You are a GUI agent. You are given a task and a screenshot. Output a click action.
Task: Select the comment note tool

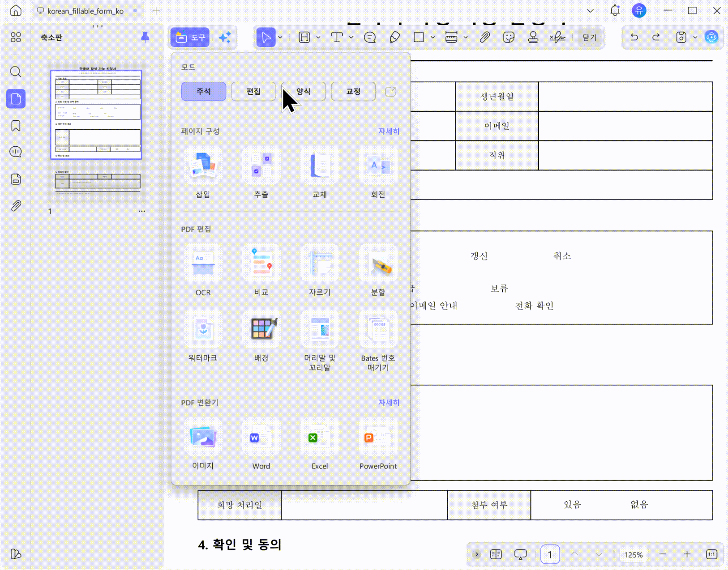point(370,37)
